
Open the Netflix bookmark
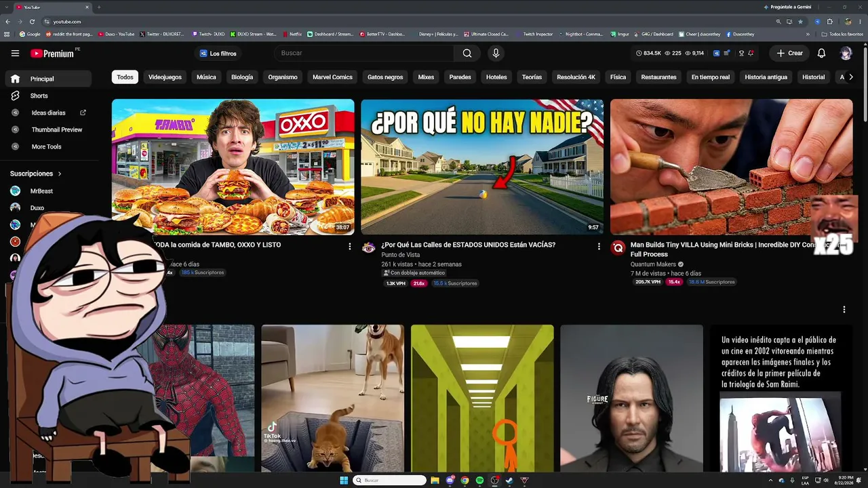point(292,34)
